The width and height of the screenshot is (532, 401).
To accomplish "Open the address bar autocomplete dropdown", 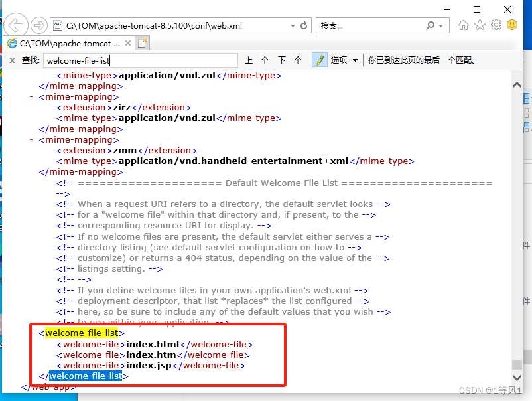I will point(293,26).
